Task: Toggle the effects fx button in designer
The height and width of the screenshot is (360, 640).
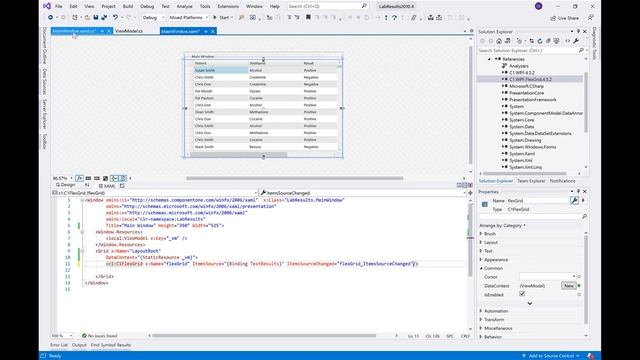Action: (80, 178)
